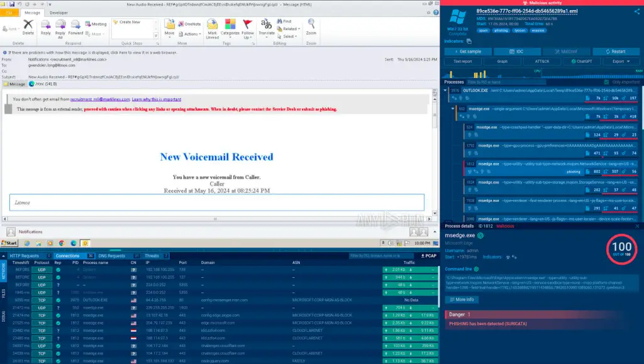Switch to the Developer ribbon tab

(58, 13)
